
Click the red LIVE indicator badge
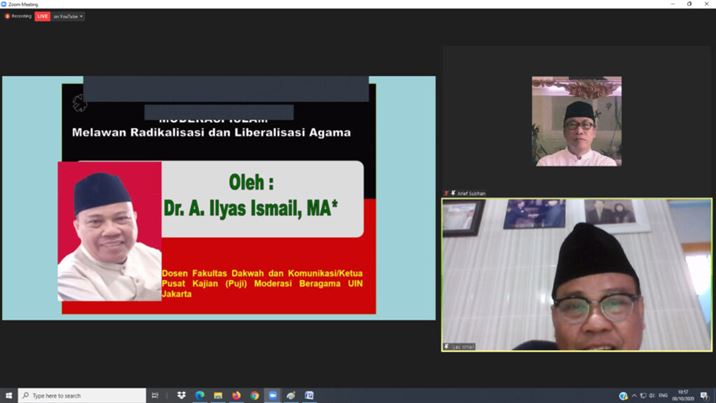pyautogui.click(x=42, y=16)
